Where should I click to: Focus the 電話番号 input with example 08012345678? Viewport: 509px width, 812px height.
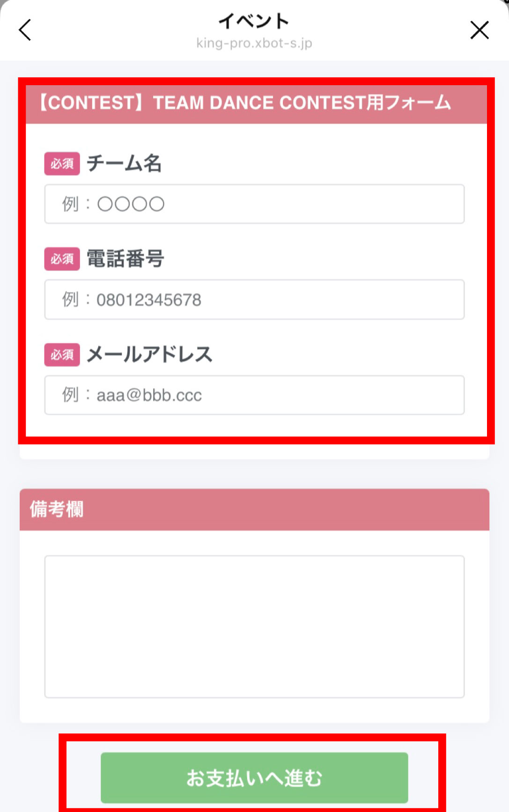point(254,300)
